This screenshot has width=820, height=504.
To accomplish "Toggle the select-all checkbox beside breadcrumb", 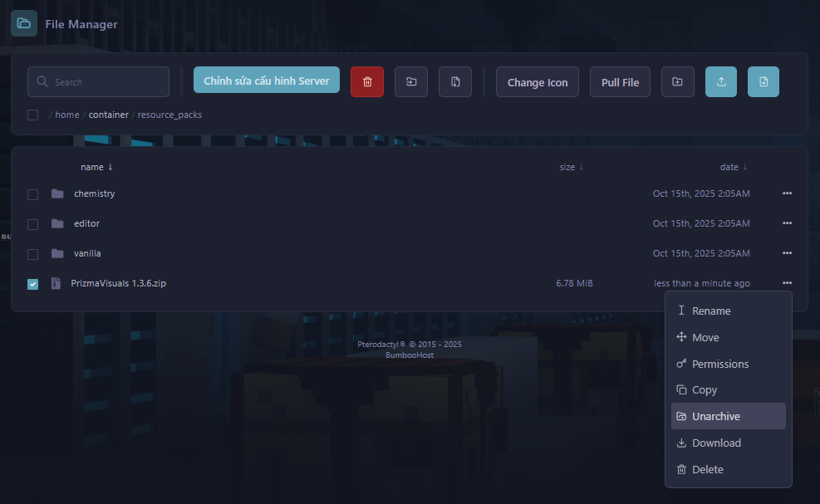I will [x=33, y=115].
